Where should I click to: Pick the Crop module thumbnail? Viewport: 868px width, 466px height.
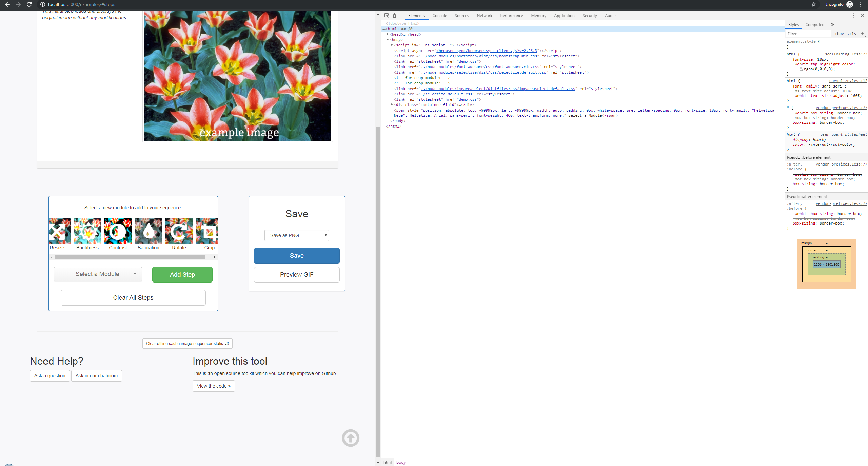click(207, 231)
